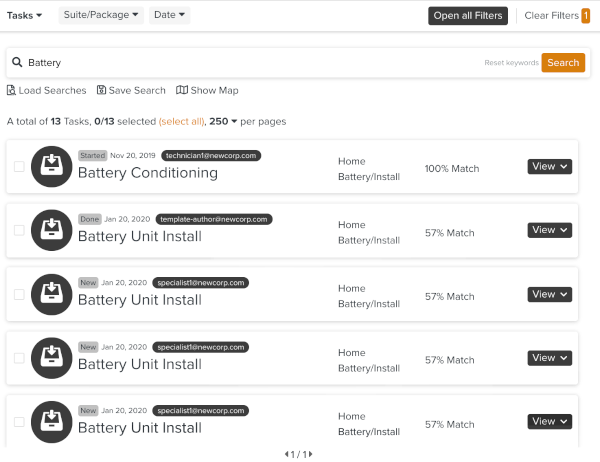Click into the Battery search field

(x=250, y=63)
